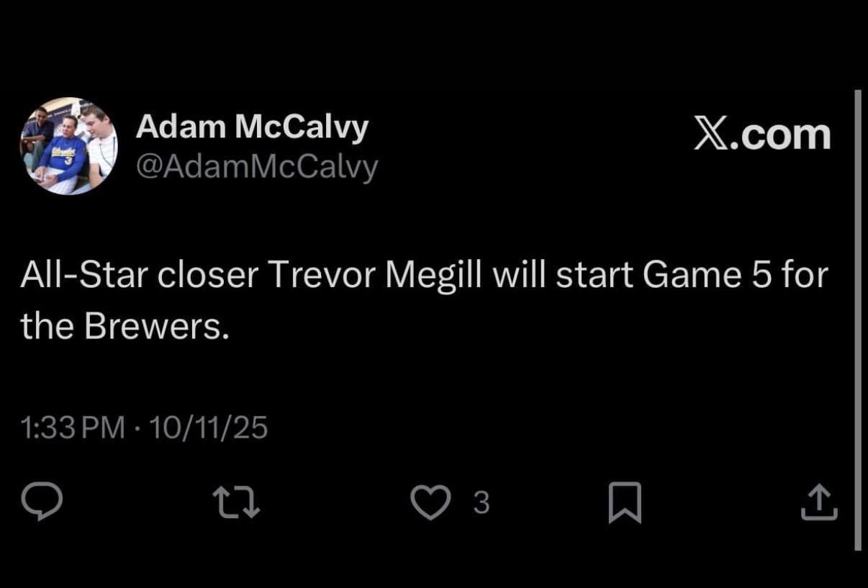Click the X logo in X.com

point(710,135)
